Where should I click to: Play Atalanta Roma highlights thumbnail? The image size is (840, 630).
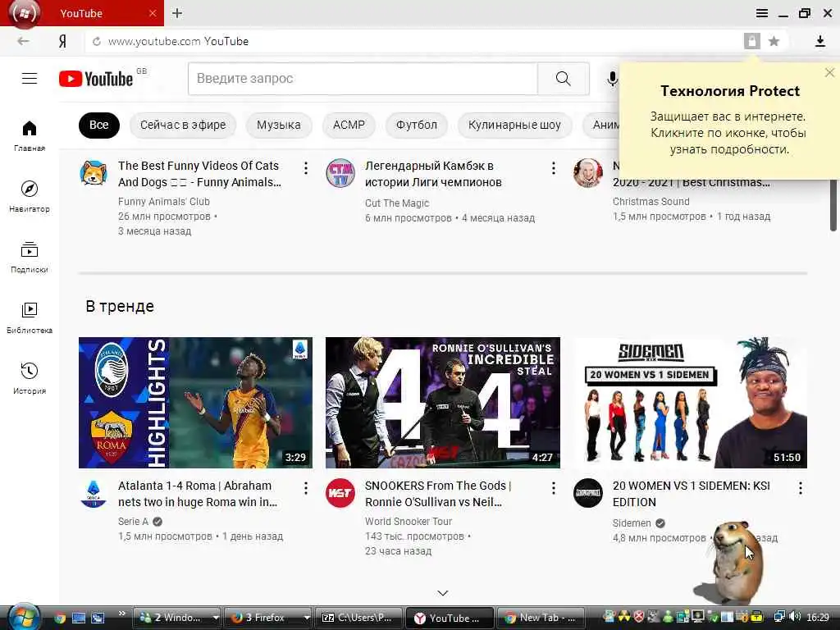(195, 403)
